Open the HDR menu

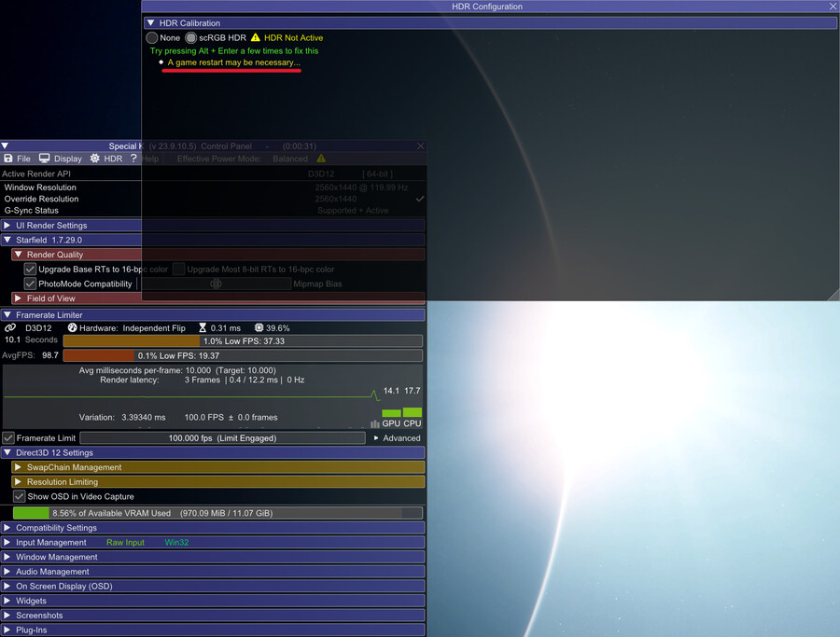[113, 159]
